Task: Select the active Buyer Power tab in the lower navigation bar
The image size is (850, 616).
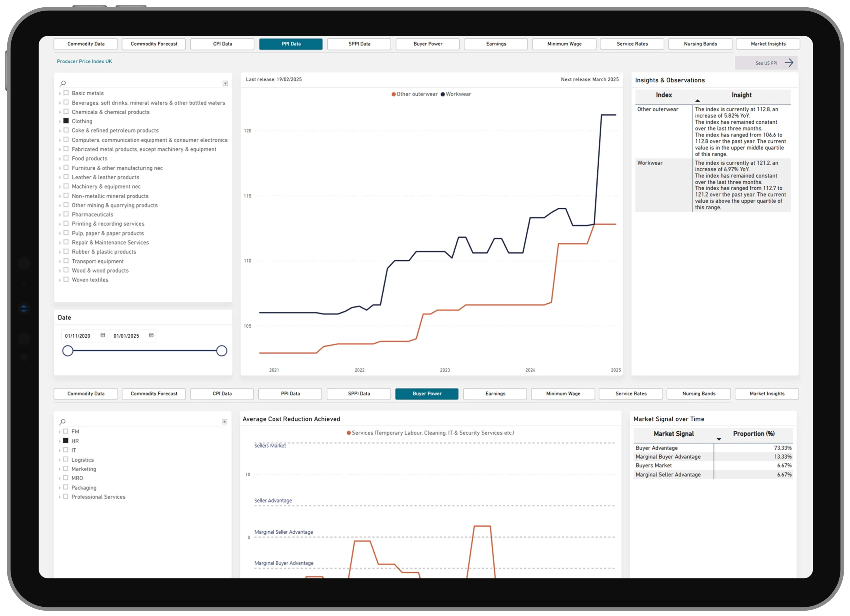Action: (x=427, y=394)
